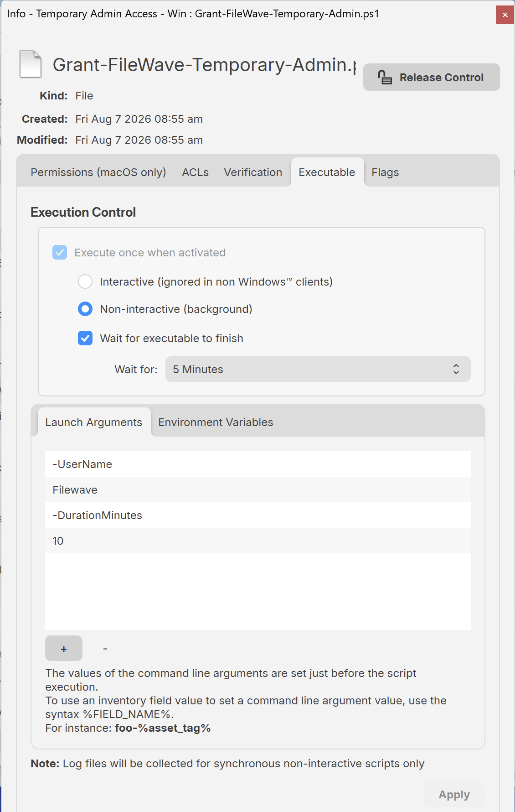Click the file document icon beside filename
515x812 pixels.
point(31,64)
